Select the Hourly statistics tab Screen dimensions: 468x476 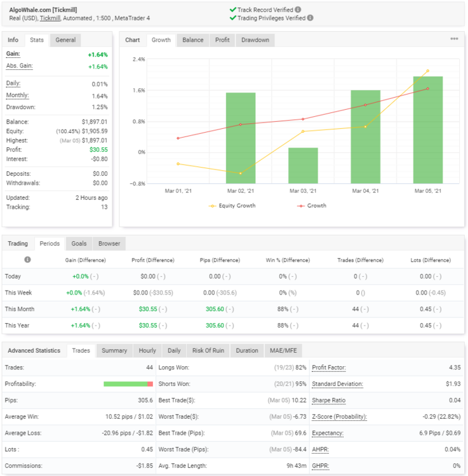(147, 350)
